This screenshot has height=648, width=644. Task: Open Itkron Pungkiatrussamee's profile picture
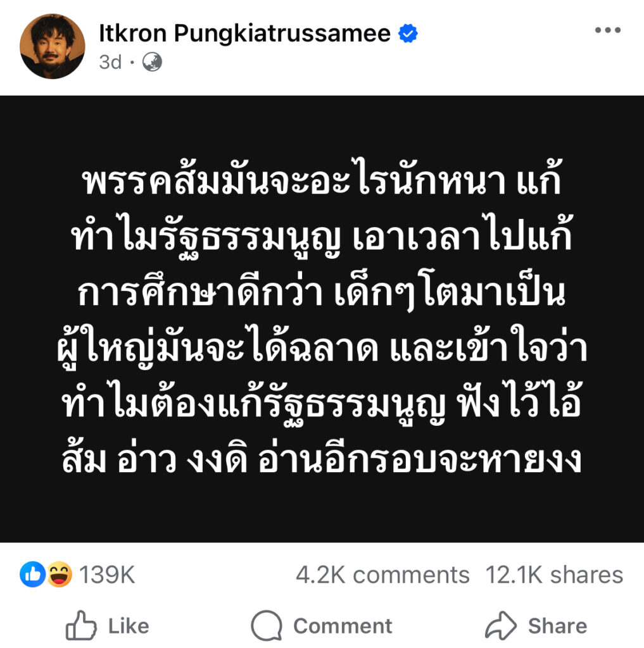click(x=53, y=46)
